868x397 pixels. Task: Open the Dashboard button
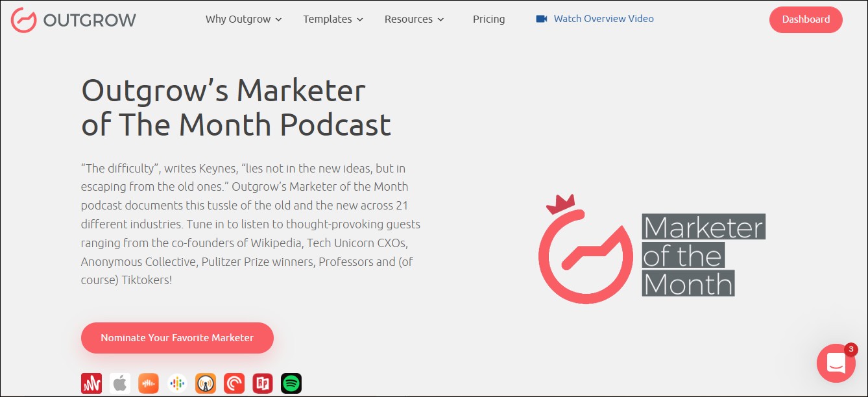point(805,19)
